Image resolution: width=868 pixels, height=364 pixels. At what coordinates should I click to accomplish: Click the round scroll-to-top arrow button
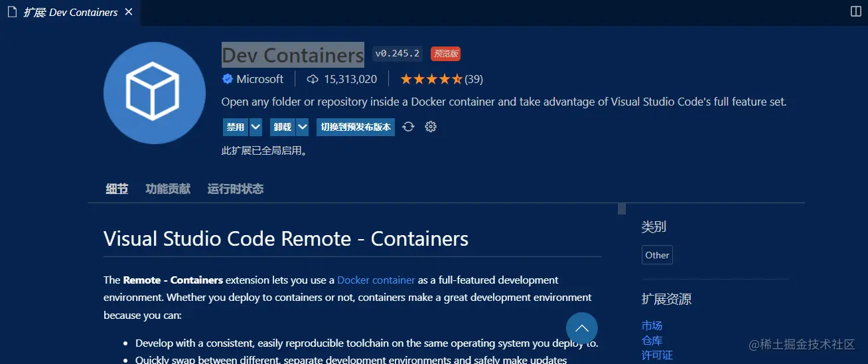tap(582, 328)
